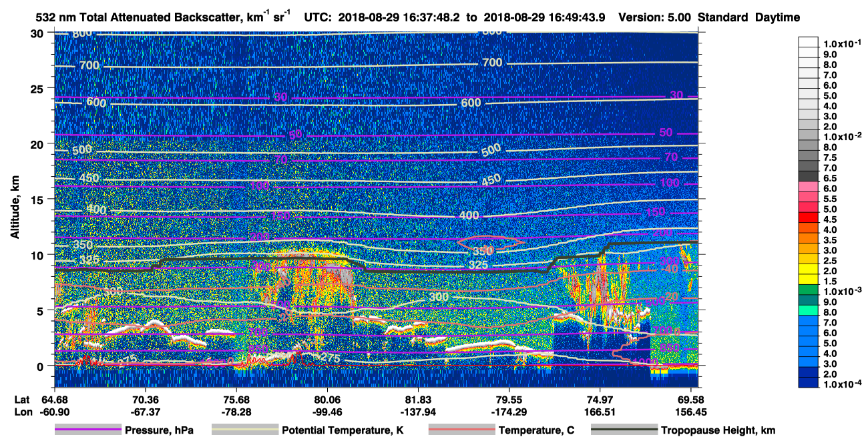Click the 'Lat' row label

[22, 399]
